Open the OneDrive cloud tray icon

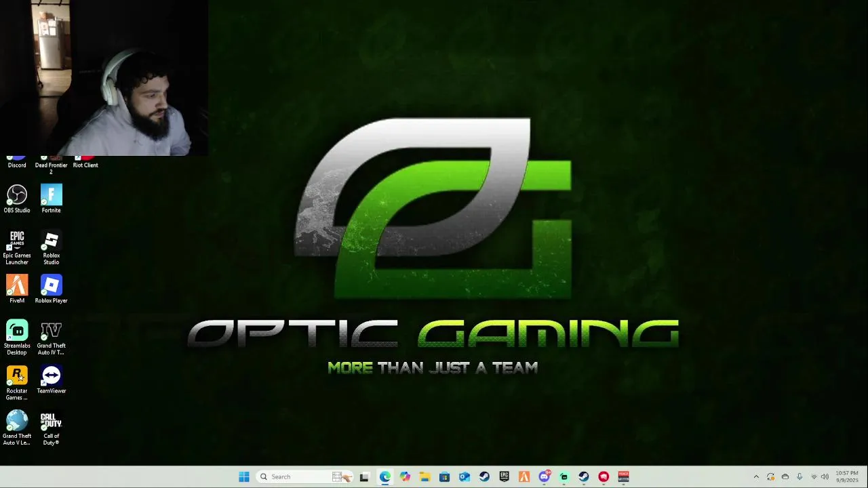[785, 476]
